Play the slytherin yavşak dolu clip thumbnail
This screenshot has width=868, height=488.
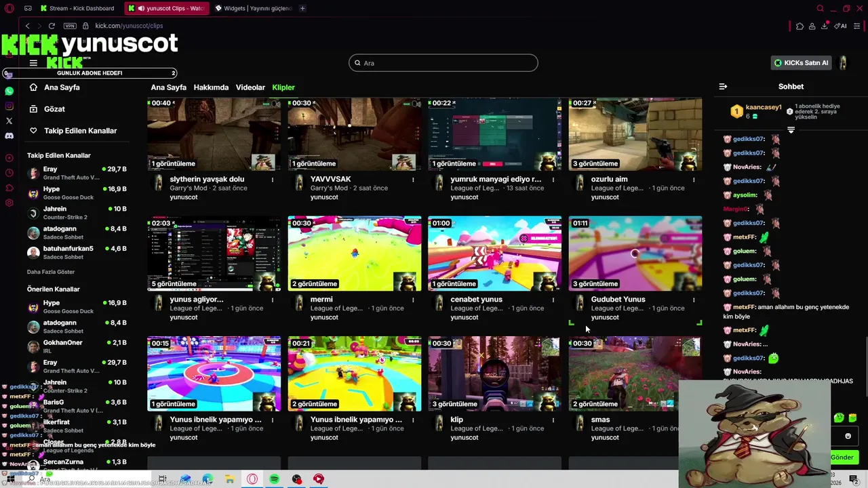tap(214, 134)
